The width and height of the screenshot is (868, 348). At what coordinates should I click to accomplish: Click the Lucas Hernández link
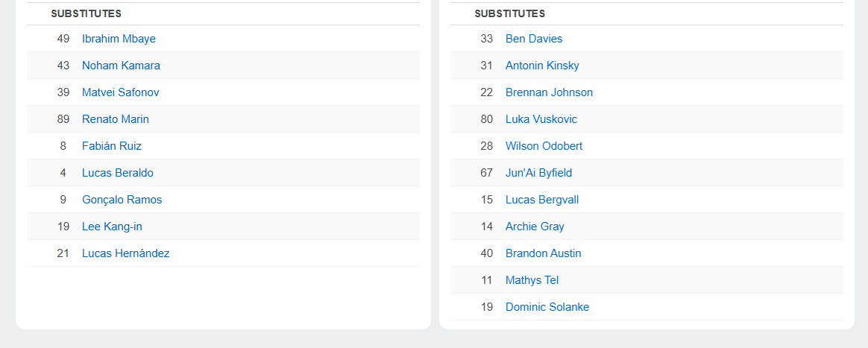click(x=125, y=253)
